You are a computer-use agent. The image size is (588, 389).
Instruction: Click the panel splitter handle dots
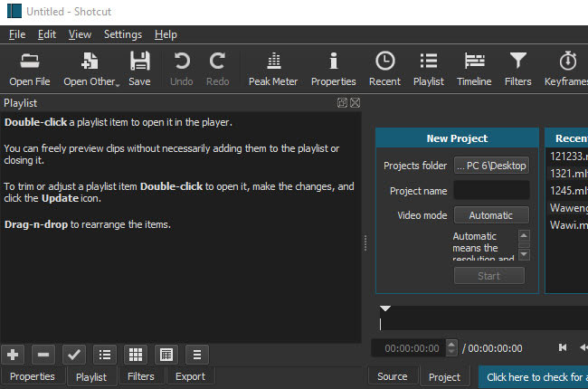coord(365,243)
